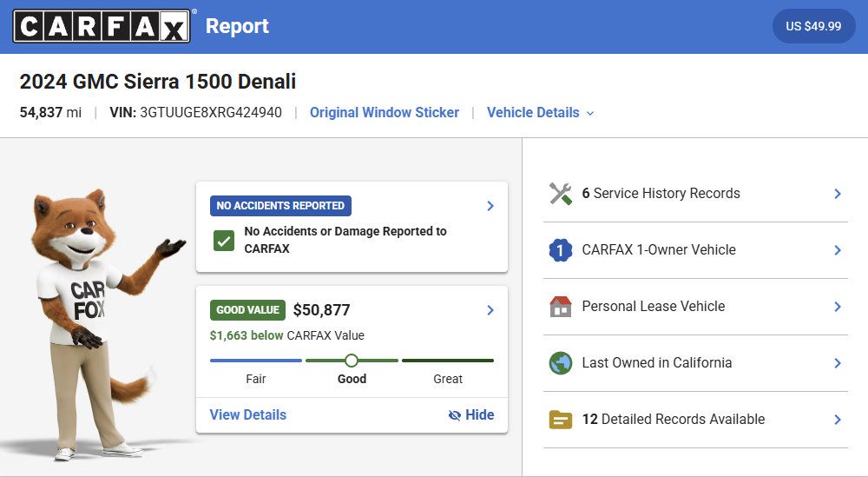Click the 54,837 mi mileage text
This screenshot has height=477, width=868.
click(x=50, y=112)
